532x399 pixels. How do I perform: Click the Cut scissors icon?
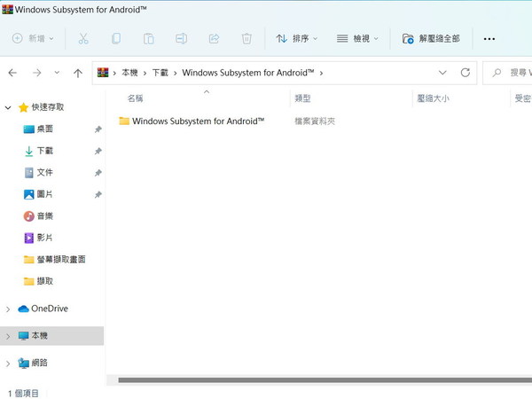coord(83,39)
